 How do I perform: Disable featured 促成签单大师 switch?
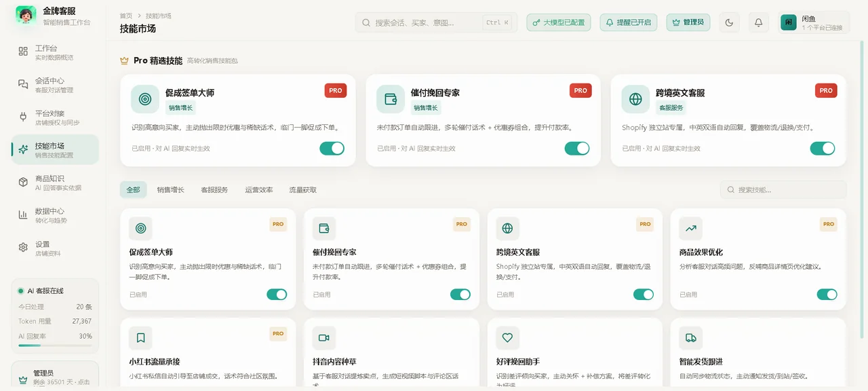332,148
